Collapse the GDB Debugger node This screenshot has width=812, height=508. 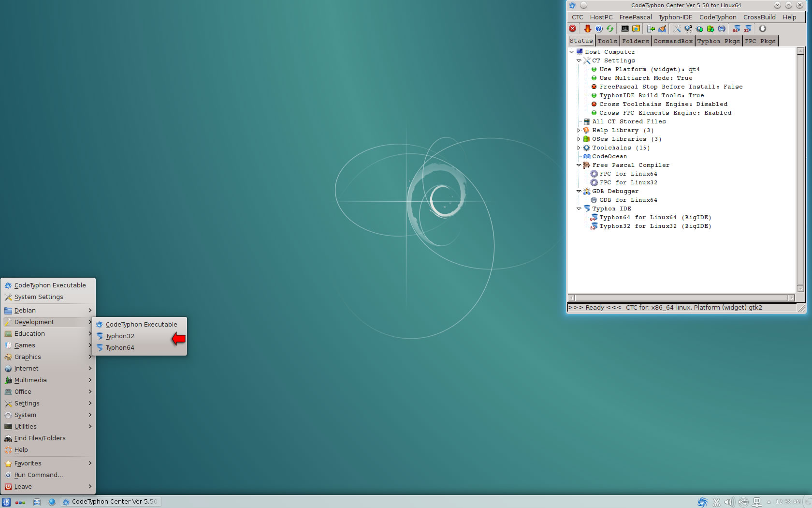click(x=579, y=191)
